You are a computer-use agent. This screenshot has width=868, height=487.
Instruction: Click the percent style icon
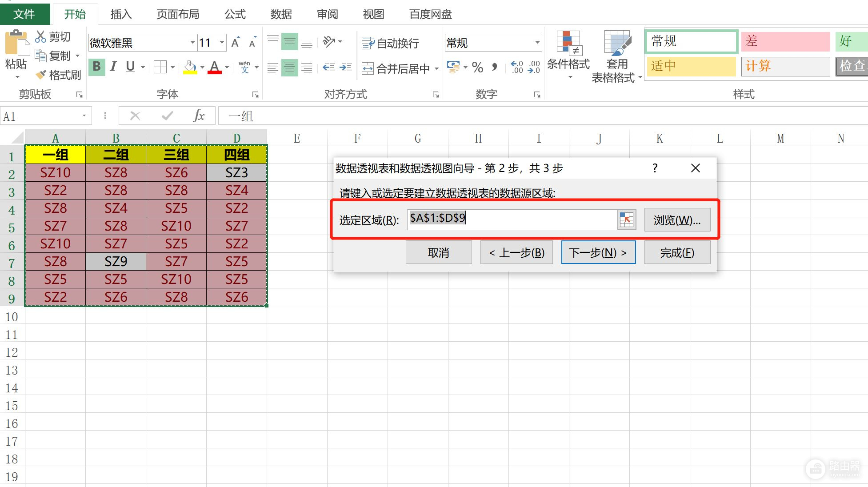click(x=477, y=68)
